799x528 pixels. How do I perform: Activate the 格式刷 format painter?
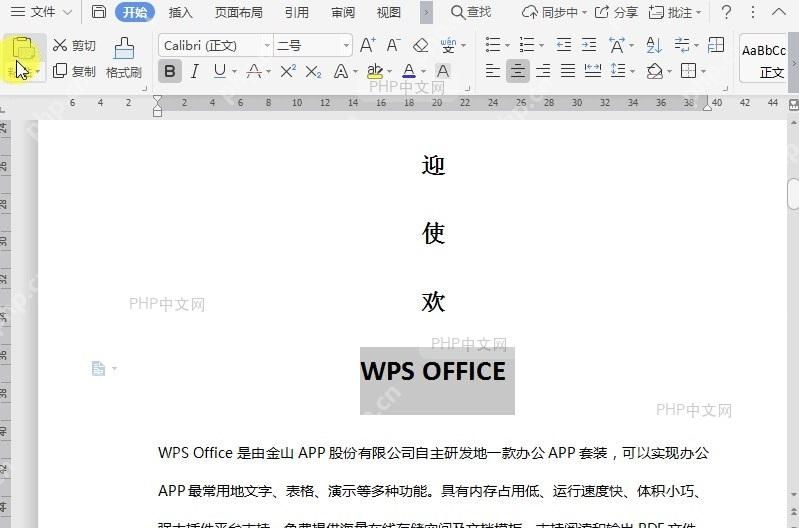(x=124, y=58)
